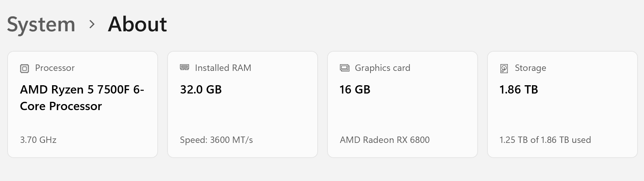Image resolution: width=644 pixels, height=181 pixels.
Task: Click the Processor chip icon
Action: click(25, 68)
